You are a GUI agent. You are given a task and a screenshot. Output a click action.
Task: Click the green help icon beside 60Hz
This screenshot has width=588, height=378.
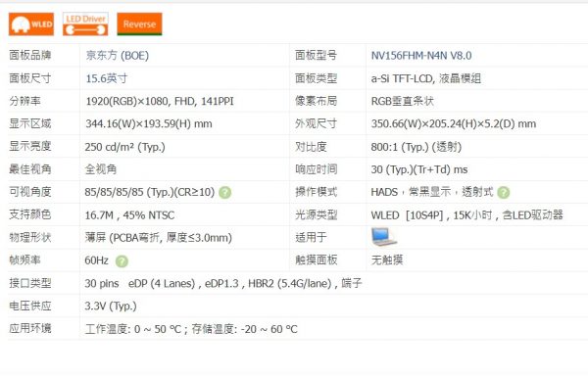click(122, 261)
